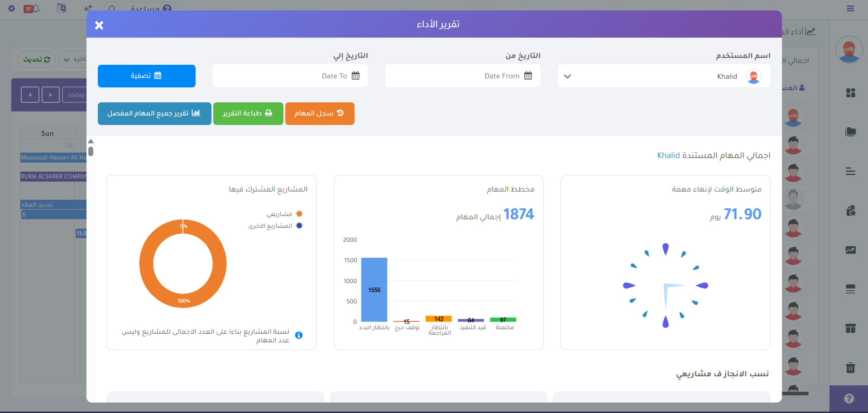Click next arrow in background calendar
The image size is (868, 413).
click(51, 95)
